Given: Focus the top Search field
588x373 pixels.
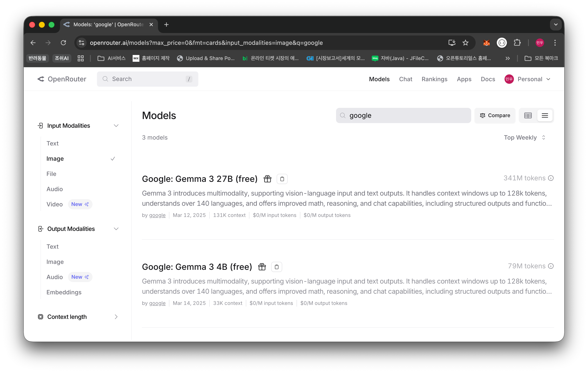Looking at the screenshot, I should pyautogui.click(x=147, y=79).
